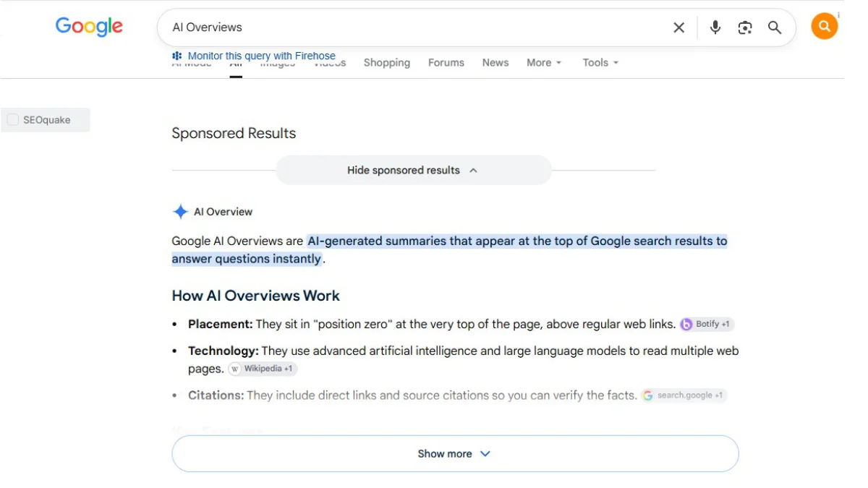Click the bold Technology: label
The image size is (868, 488).
[x=224, y=351]
